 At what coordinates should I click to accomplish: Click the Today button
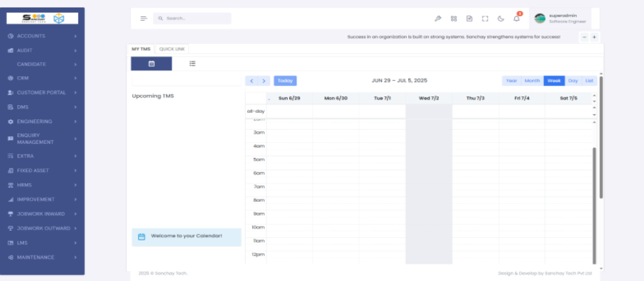285,81
